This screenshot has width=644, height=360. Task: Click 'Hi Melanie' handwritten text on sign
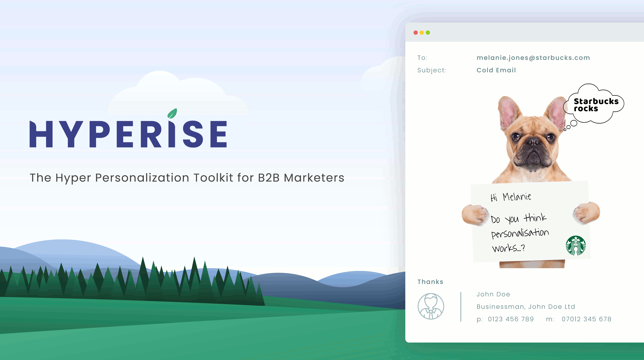pos(510,197)
